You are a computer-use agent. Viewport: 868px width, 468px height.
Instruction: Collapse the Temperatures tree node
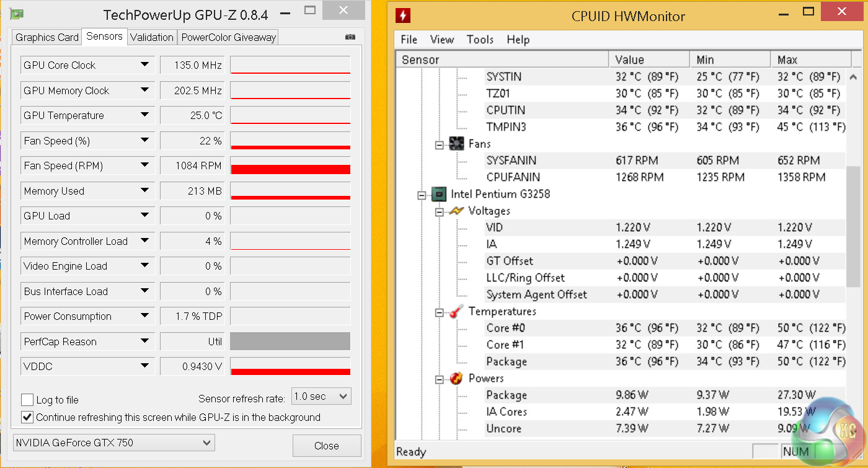click(440, 312)
